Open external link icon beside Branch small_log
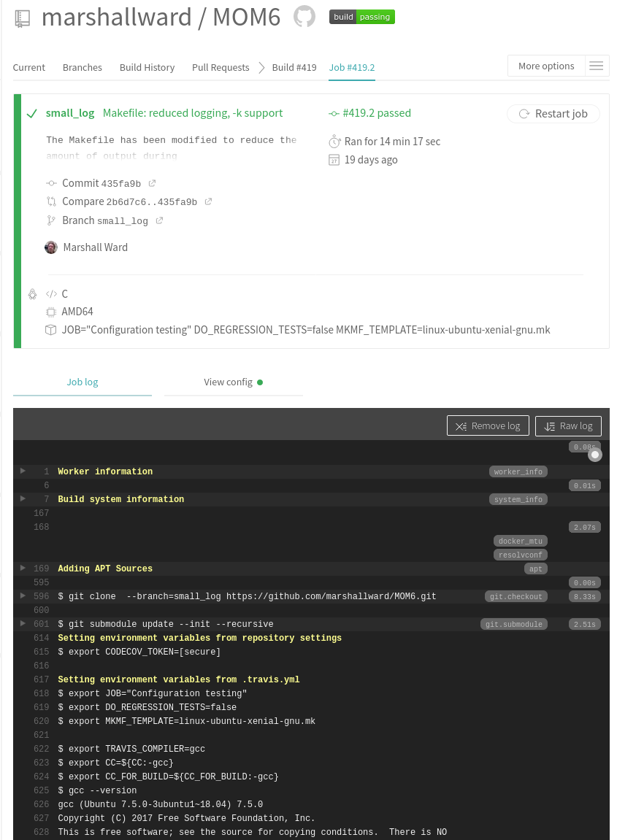 [159, 220]
